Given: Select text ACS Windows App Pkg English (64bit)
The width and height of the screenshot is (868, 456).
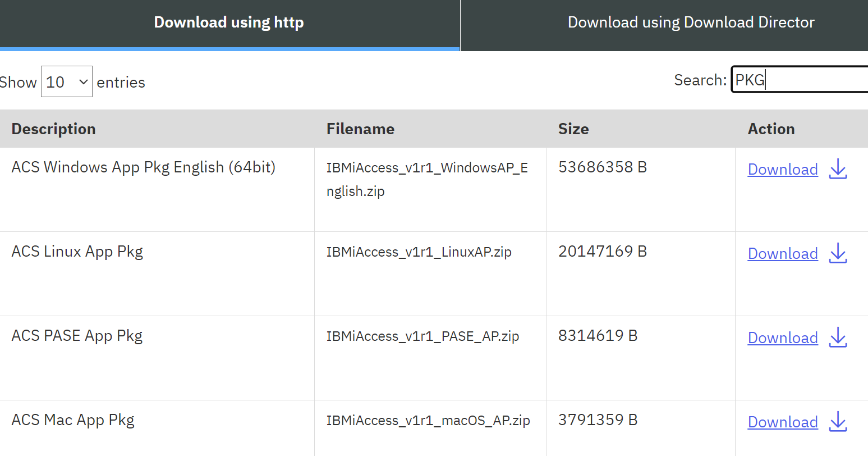Looking at the screenshot, I should pos(144,167).
